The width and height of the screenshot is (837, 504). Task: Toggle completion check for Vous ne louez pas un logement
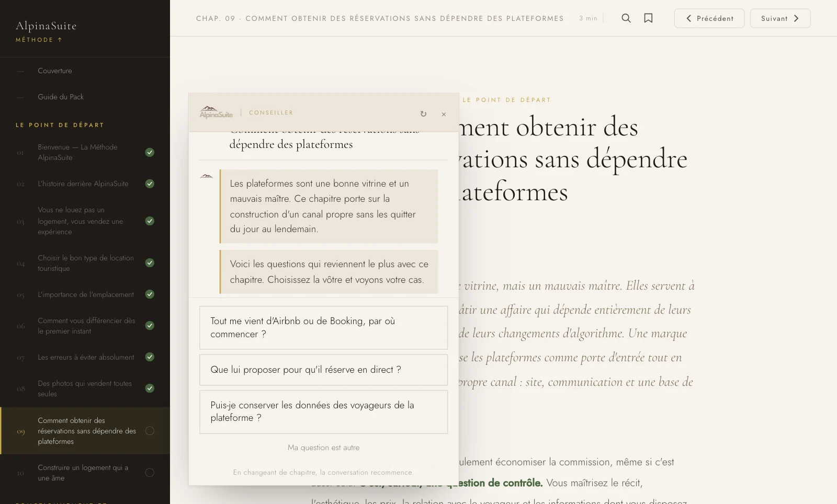150,221
